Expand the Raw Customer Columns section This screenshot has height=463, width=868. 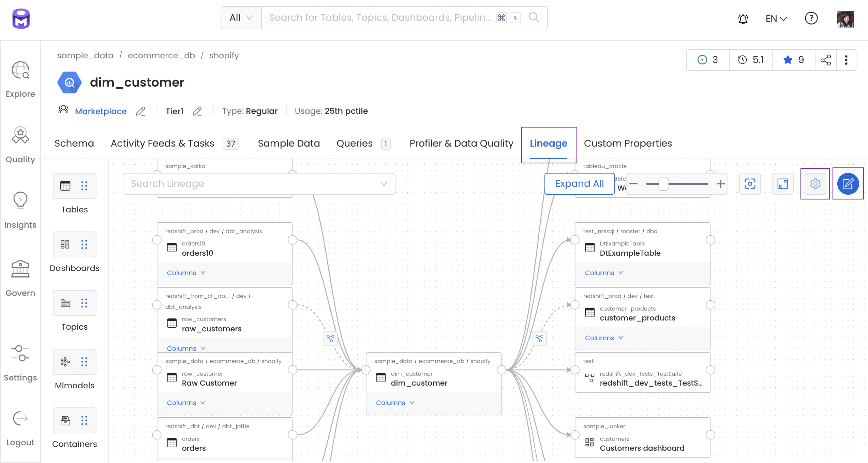pyautogui.click(x=185, y=402)
